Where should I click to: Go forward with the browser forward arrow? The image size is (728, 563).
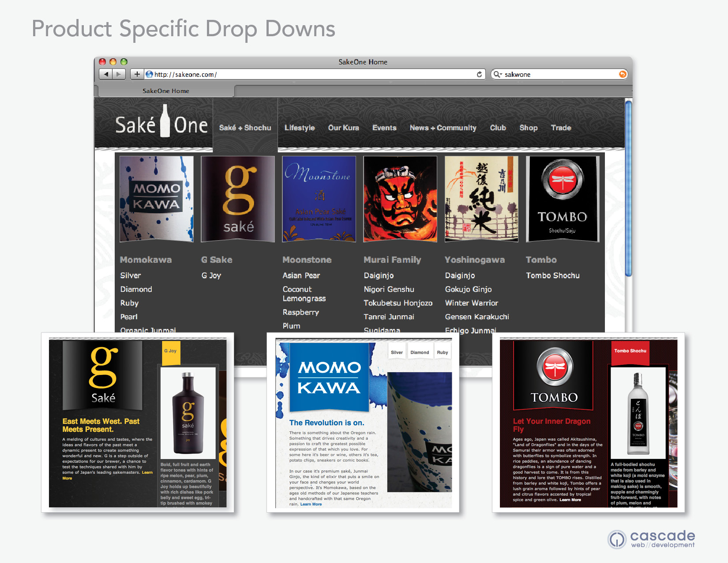coord(119,74)
